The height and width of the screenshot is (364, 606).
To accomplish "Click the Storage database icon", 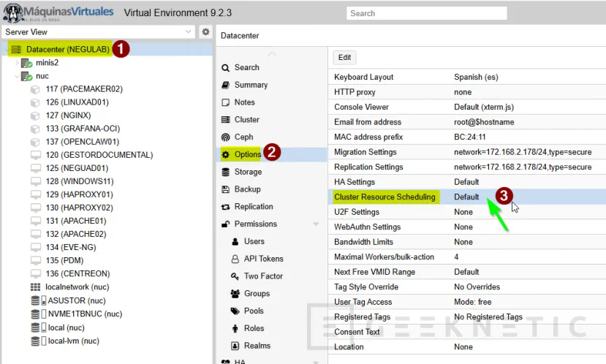I will coord(225,172).
